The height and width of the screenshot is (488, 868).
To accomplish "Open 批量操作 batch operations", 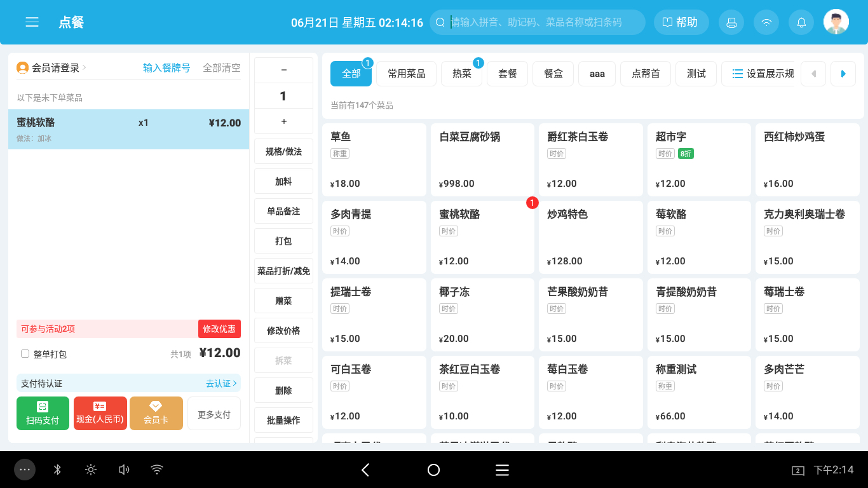I will pos(283,420).
